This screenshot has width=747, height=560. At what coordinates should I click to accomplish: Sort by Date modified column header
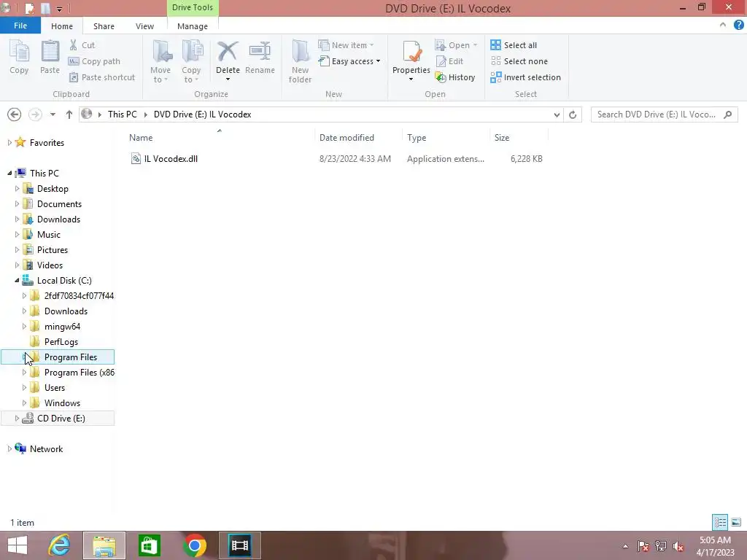pos(347,138)
